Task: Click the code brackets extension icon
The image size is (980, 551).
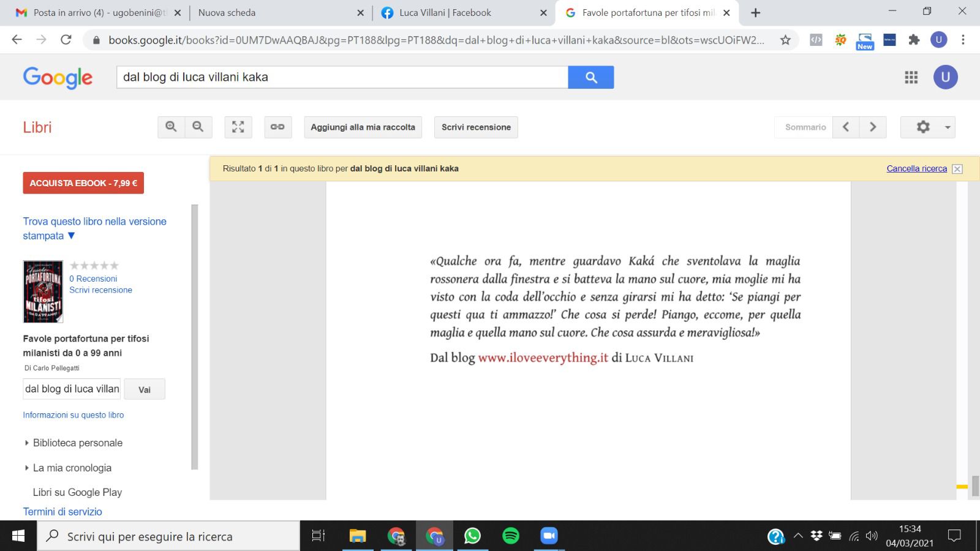Action: tap(816, 40)
